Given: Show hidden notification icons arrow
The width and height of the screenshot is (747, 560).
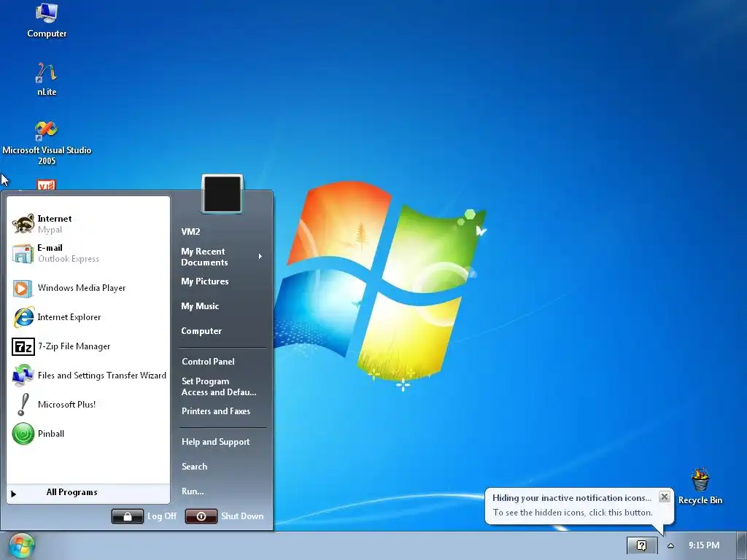Looking at the screenshot, I should [x=671, y=545].
